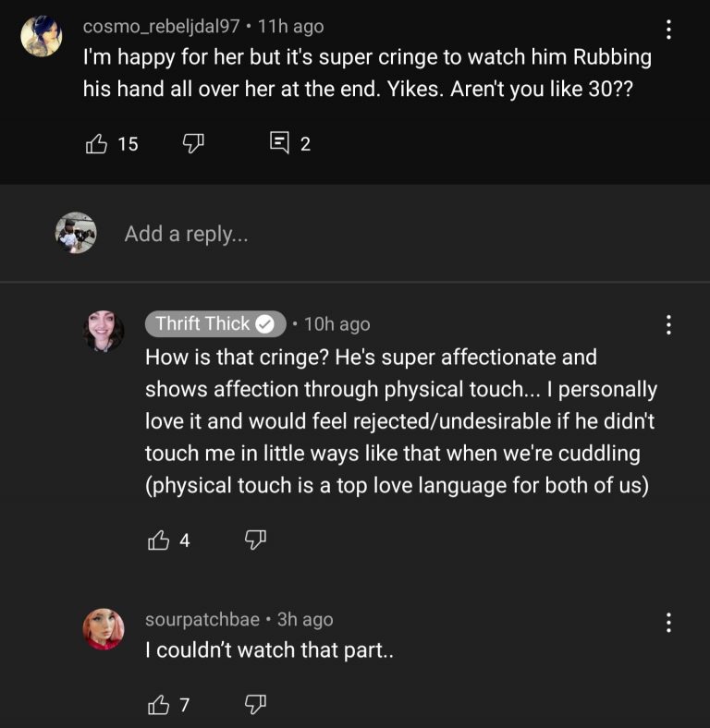Open options menu for cosmo_rebeljdal97's comment
This screenshot has width=710, height=728.
coord(668,30)
